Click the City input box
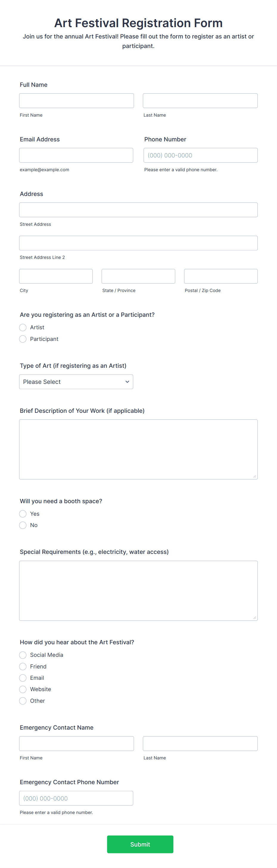 tap(56, 276)
